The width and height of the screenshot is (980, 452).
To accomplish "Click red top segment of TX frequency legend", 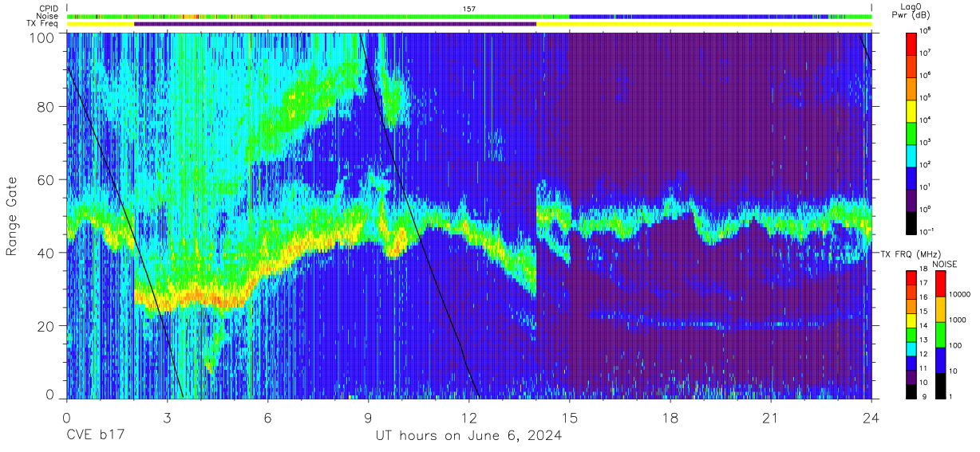I will pos(912,278).
